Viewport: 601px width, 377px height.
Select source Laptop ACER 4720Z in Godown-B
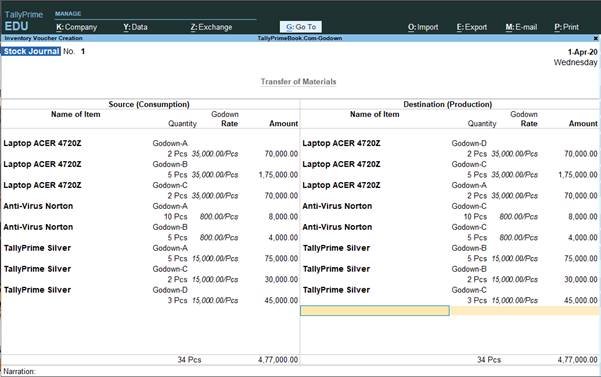pyautogui.click(x=42, y=164)
